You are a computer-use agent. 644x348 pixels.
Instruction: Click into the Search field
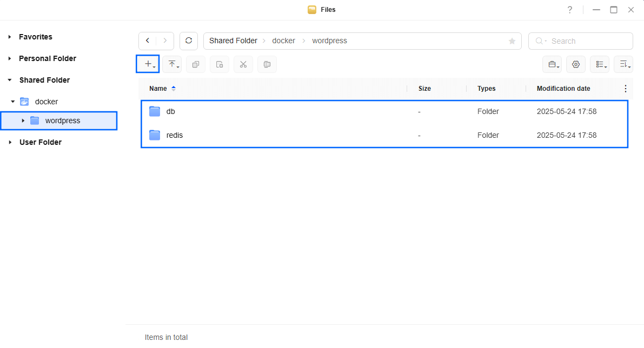pyautogui.click(x=580, y=41)
